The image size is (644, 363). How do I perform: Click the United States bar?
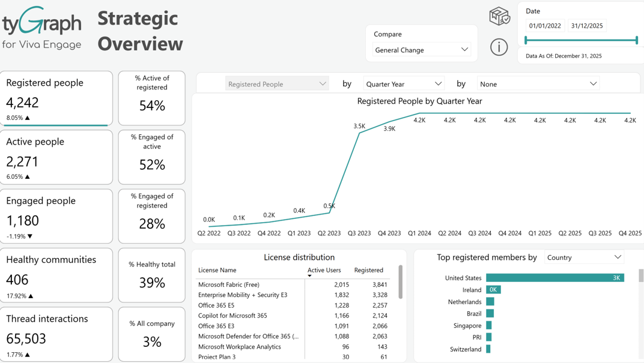click(x=555, y=278)
